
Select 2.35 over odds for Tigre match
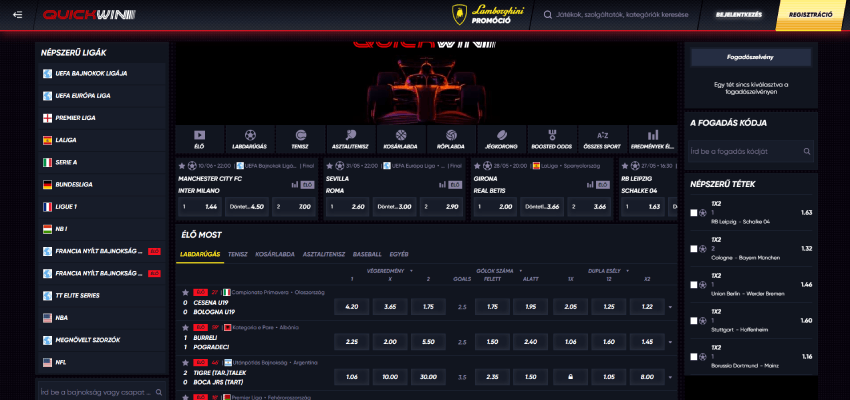(492, 377)
